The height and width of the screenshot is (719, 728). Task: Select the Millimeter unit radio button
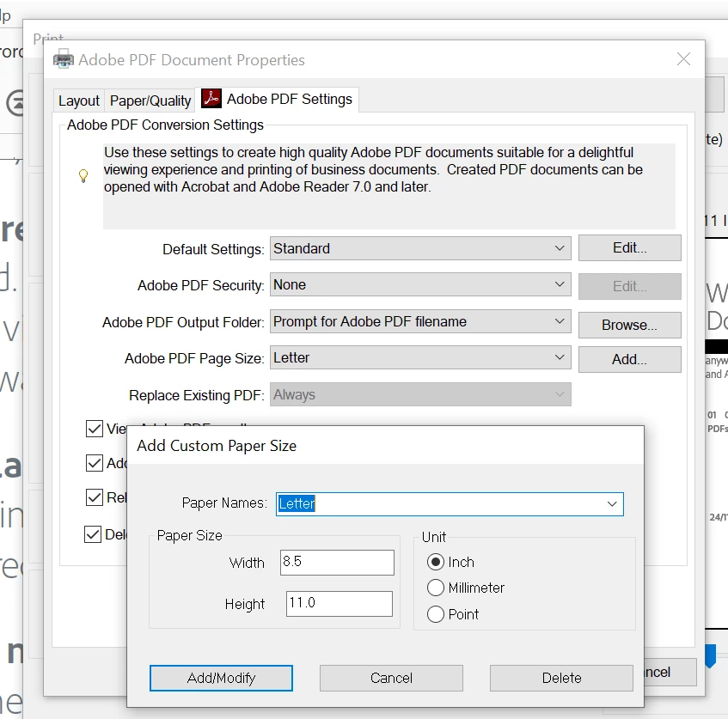point(436,588)
